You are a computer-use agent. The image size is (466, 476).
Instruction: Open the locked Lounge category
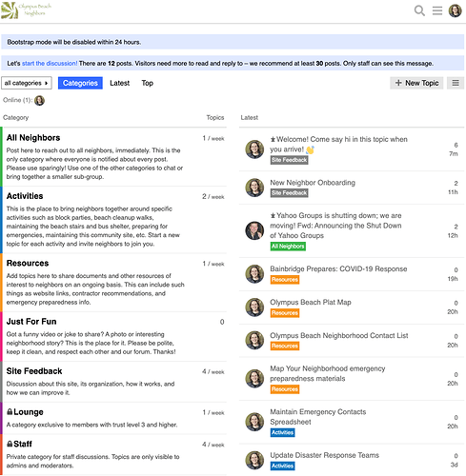click(25, 412)
